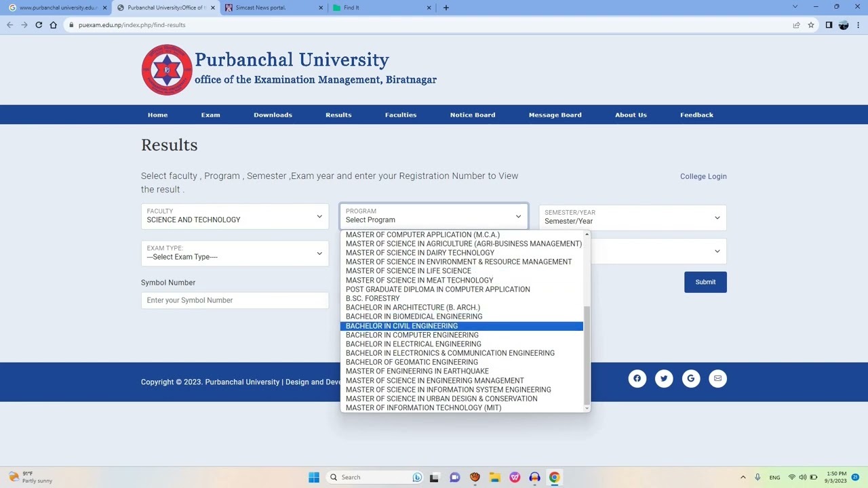Open the browser profile avatar
Image resolution: width=868 pixels, height=488 pixels.
coord(844,25)
